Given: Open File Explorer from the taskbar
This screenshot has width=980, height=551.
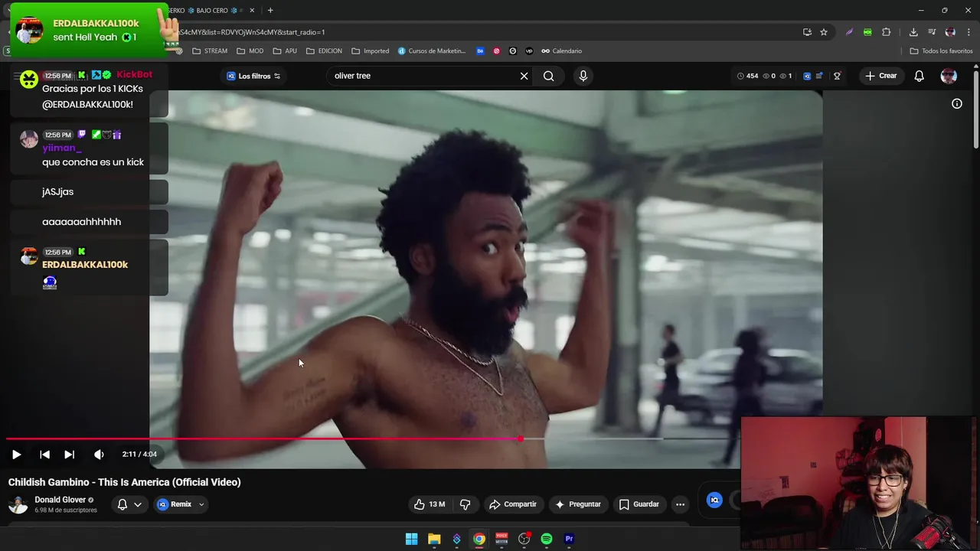Looking at the screenshot, I should click(x=434, y=539).
